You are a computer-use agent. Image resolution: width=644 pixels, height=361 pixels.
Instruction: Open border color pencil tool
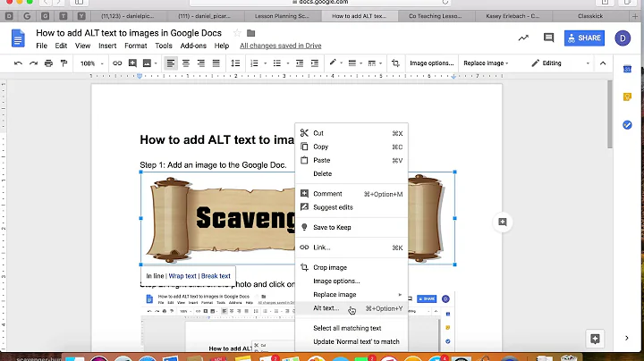coord(333,63)
